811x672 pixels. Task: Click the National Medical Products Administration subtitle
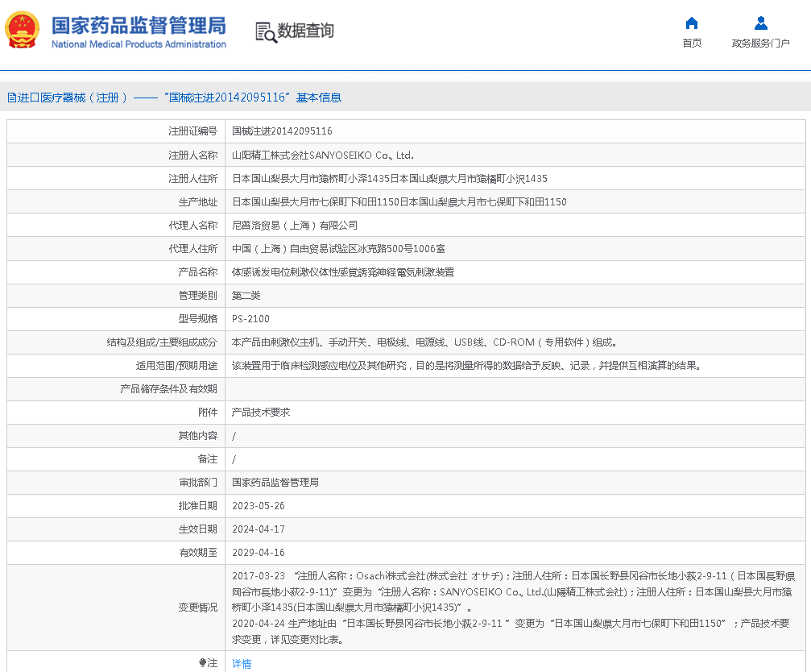(139, 44)
